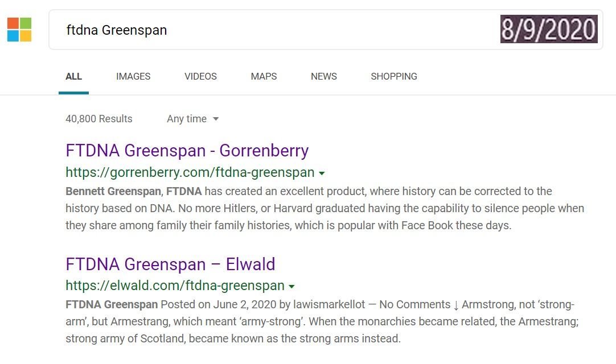Open the VIDEOS tab
Screen dimensions: 616x364
[x=200, y=76]
